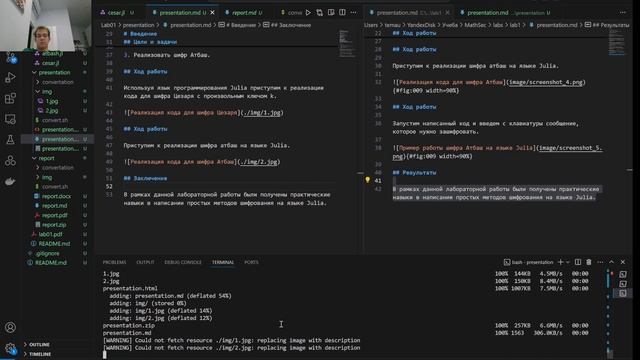Screen dimensions: 640x360
Task: Activate right group lab1 presentation.md tab
Action: click(409, 13)
